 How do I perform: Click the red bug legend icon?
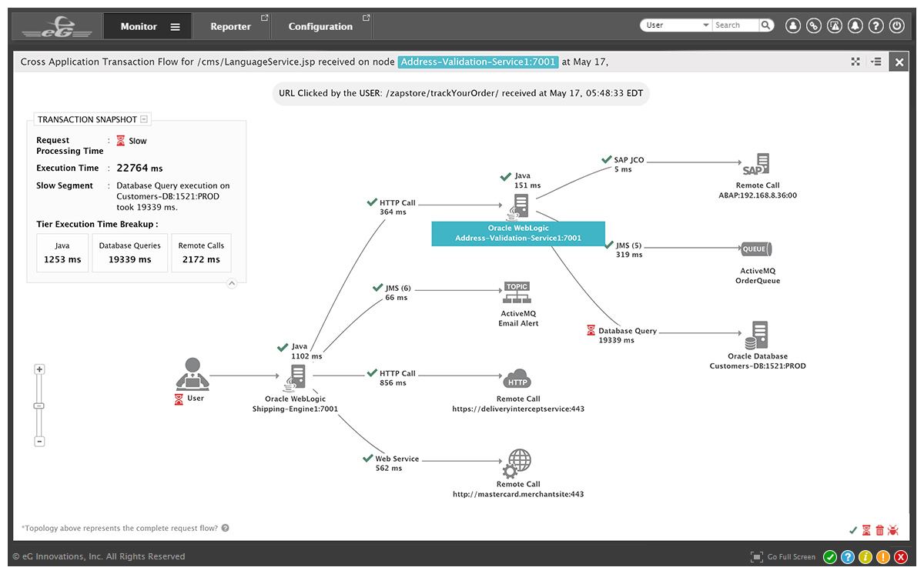click(x=893, y=530)
